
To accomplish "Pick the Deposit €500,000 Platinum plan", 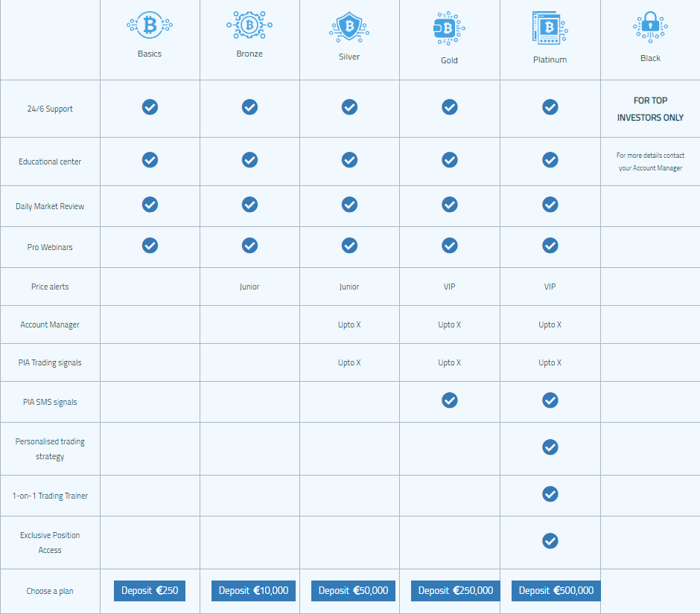I will [556, 591].
